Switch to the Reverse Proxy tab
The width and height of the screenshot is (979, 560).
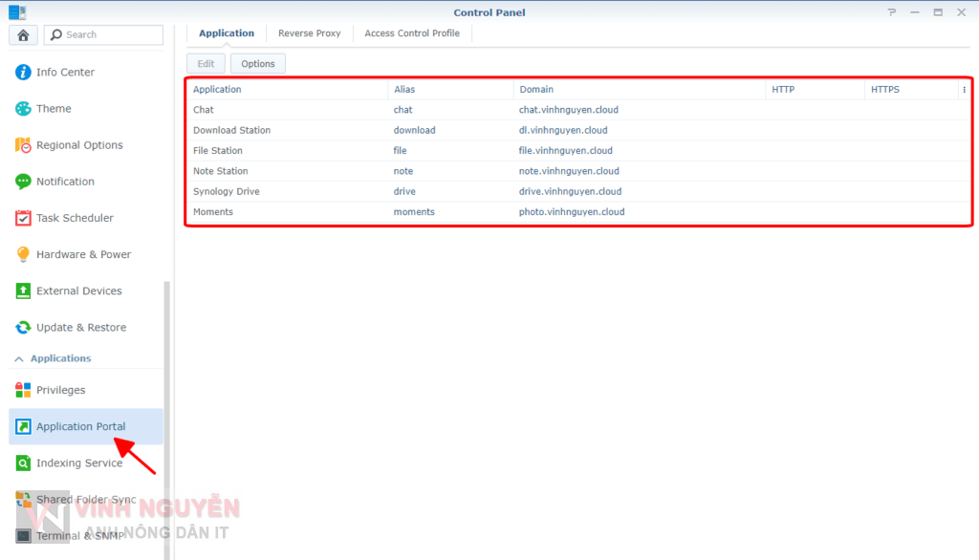coord(309,33)
